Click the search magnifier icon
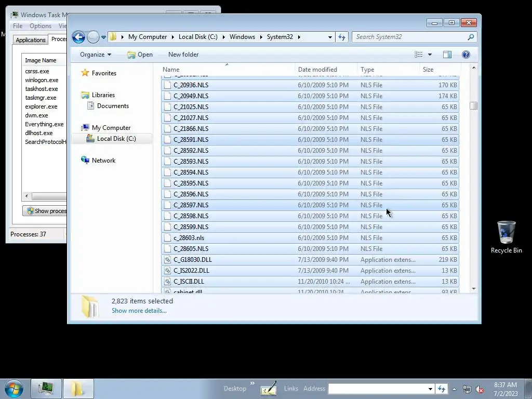The image size is (532, 399). (471, 37)
